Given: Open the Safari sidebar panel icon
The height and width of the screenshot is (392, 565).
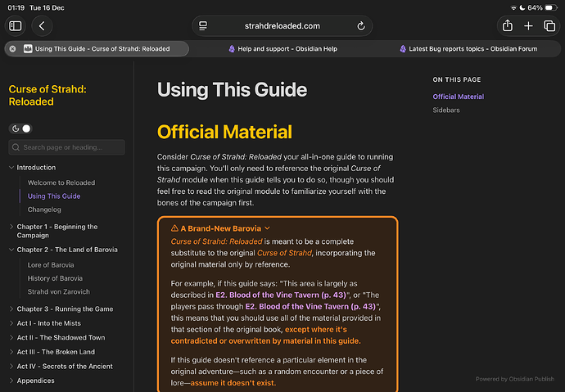Looking at the screenshot, I should tap(16, 26).
